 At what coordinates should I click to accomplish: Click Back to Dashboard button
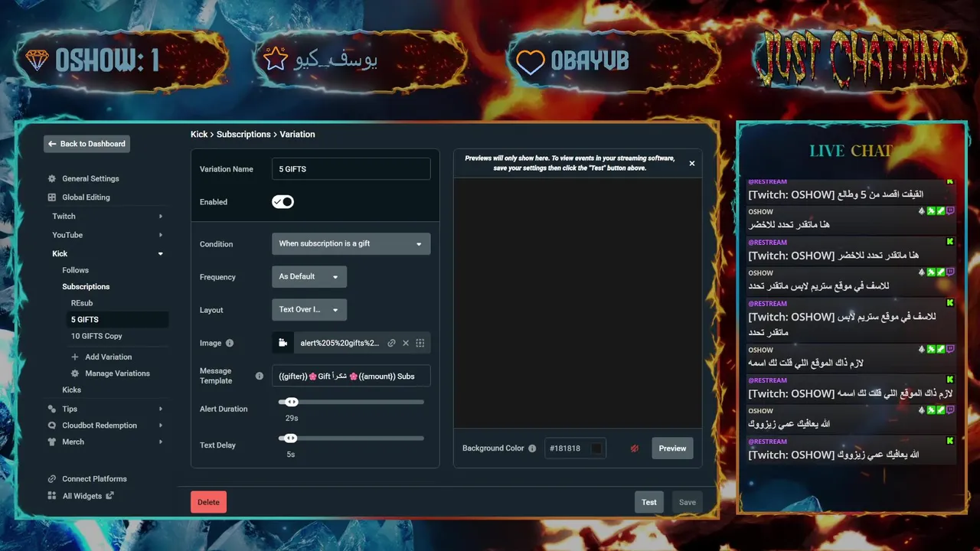[x=87, y=144]
